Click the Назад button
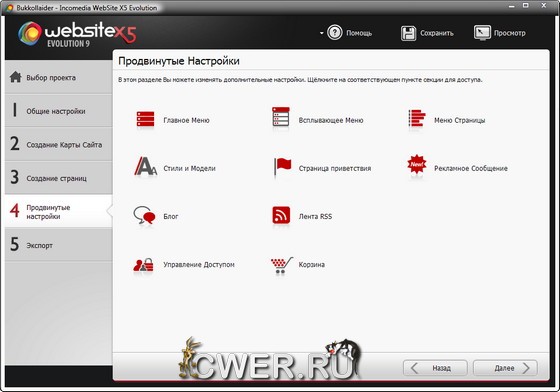This screenshot has width=560, height=392. tap(435, 368)
